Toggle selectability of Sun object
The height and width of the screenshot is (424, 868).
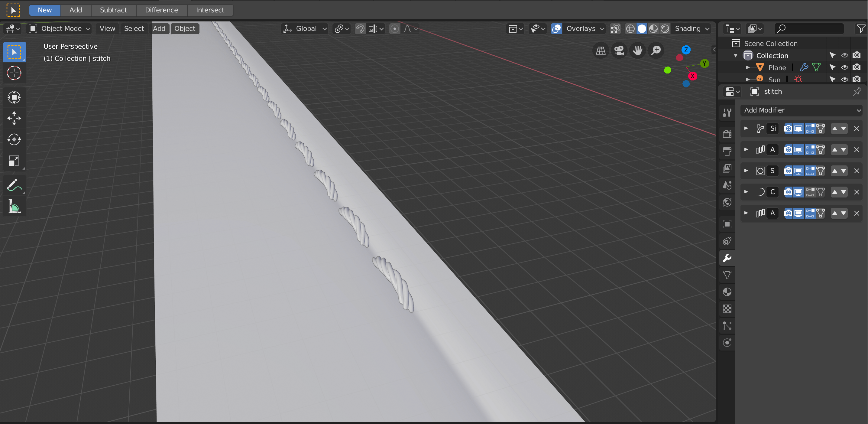point(832,80)
